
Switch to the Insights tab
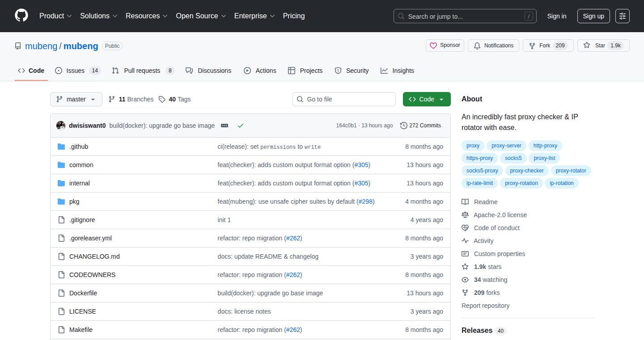coord(397,71)
